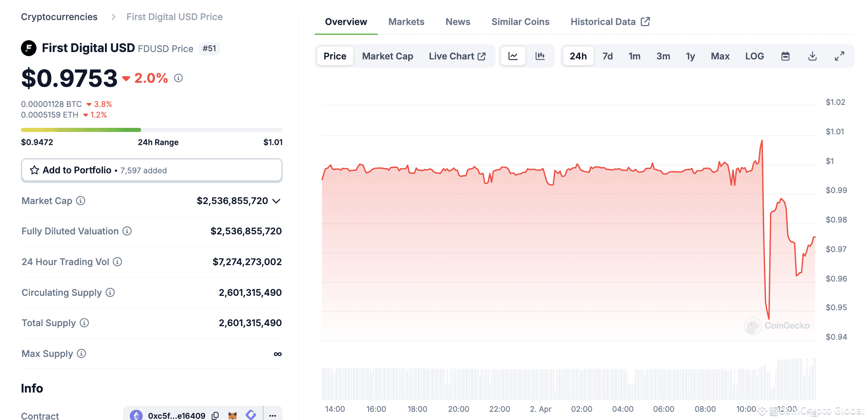Image resolution: width=868 pixels, height=420 pixels.
Task: Click the 24 Hour Trading Vol info tooltip
Action: (117, 262)
